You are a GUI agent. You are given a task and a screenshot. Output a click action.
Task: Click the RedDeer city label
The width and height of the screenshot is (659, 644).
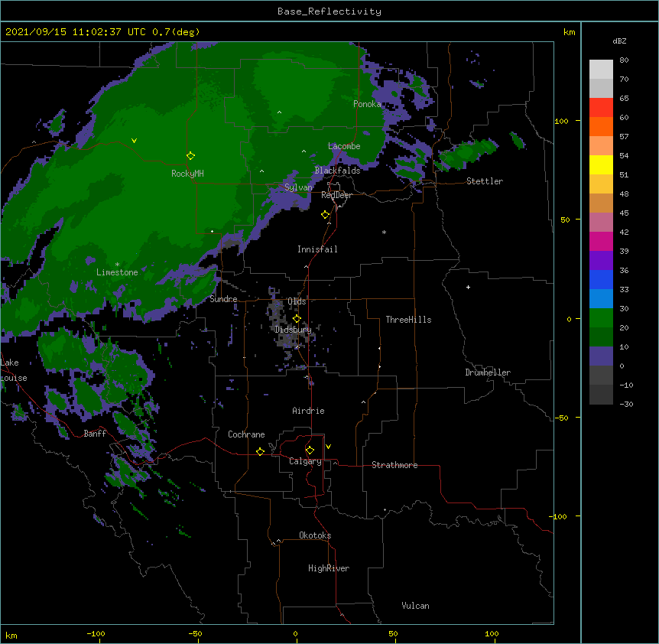pyautogui.click(x=336, y=195)
